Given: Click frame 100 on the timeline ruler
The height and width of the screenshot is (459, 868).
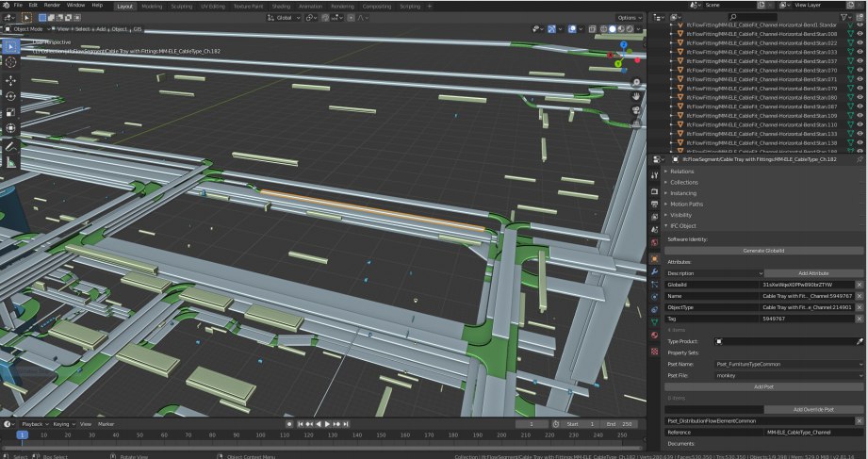Looking at the screenshot, I should coord(261,435).
